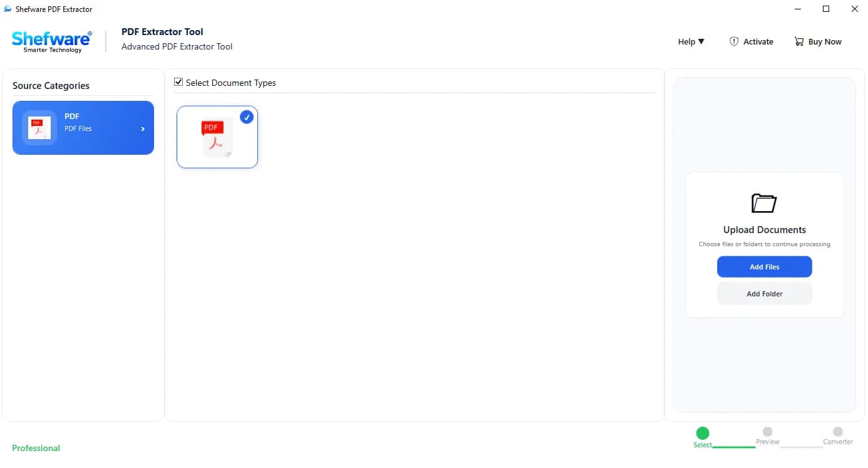Click the Activate shield icon
The width and height of the screenshot is (868, 468).
[x=734, y=41]
